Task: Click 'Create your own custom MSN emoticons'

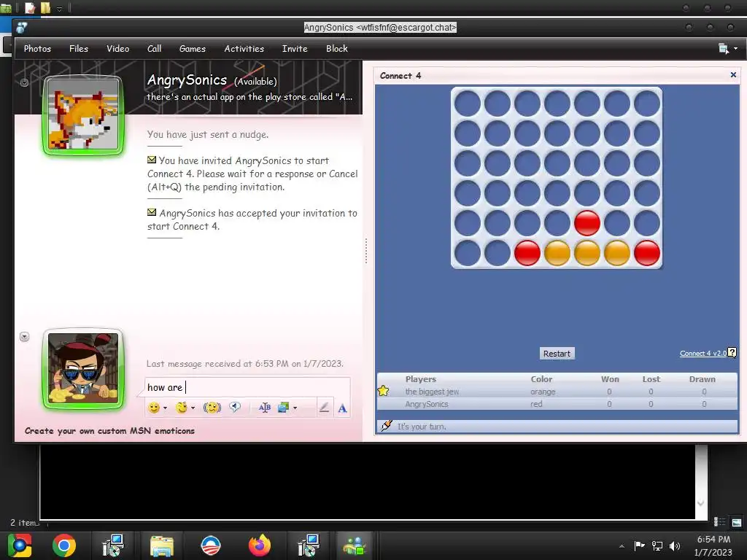Action: pos(109,431)
